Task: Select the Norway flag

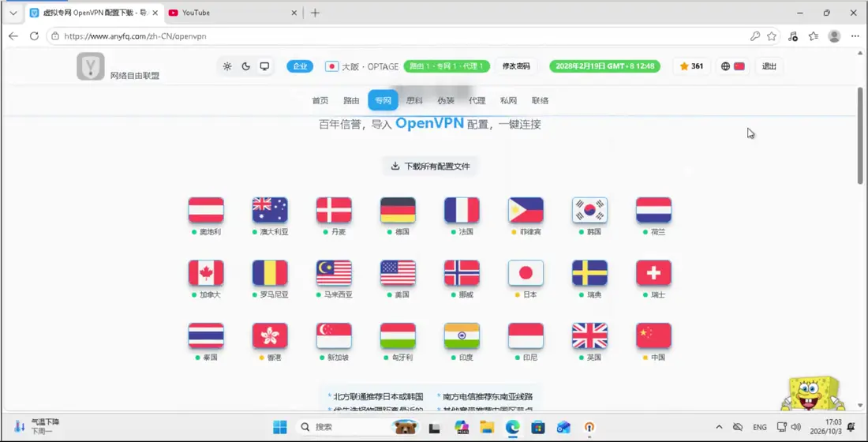Action: pos(462,273)
